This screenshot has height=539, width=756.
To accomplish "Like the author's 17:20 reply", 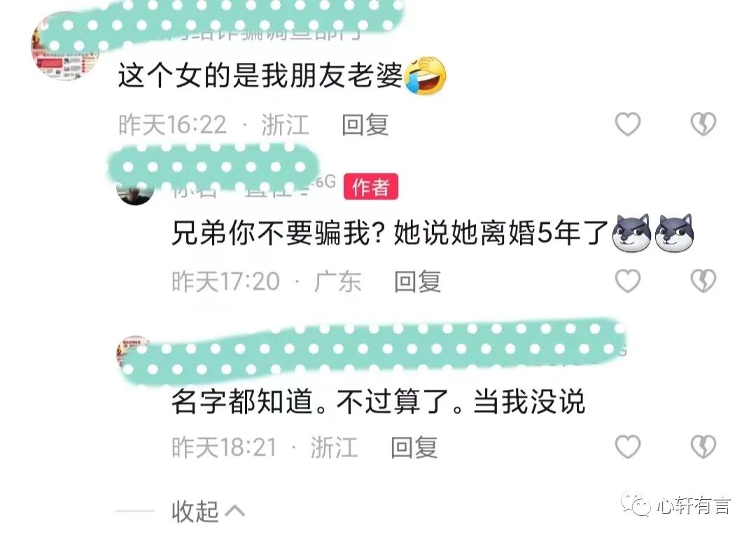I will [x=628, y=281].
